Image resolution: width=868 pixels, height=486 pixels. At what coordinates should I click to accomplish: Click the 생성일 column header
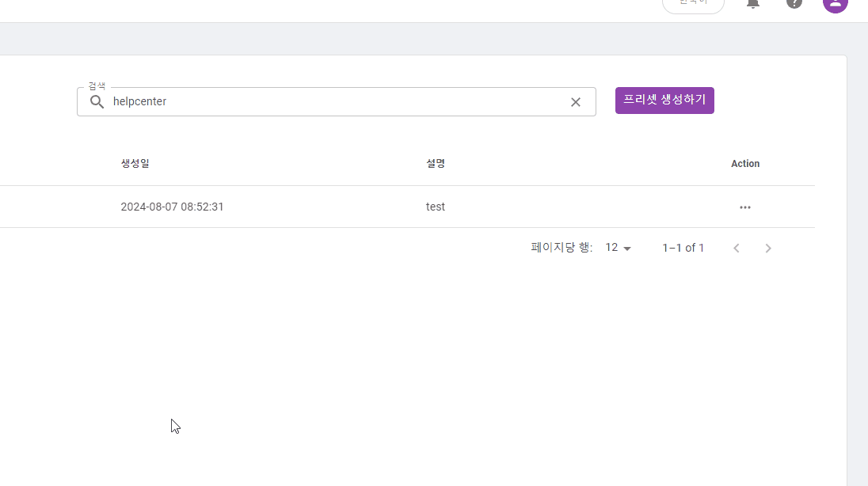tap(135, 163)
